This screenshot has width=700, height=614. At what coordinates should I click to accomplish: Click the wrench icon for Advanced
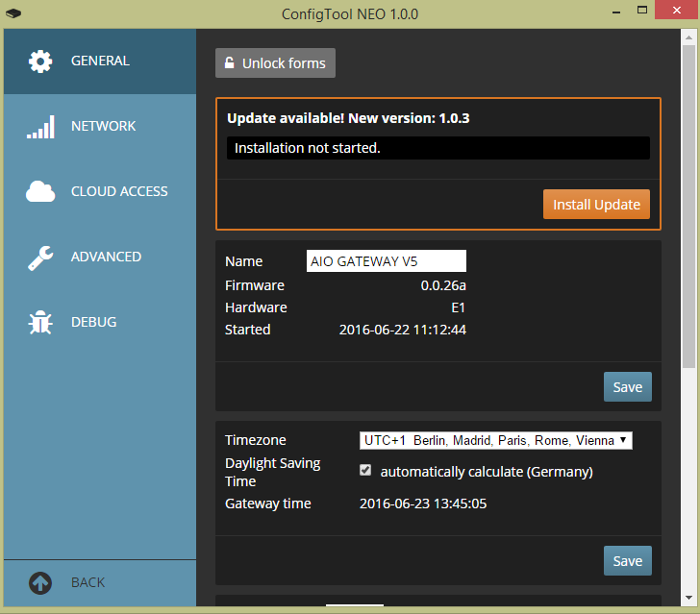click(x=40, y=258)
